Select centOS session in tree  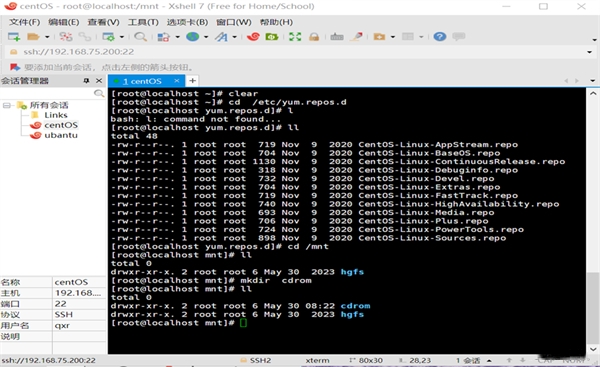point(61,125)
